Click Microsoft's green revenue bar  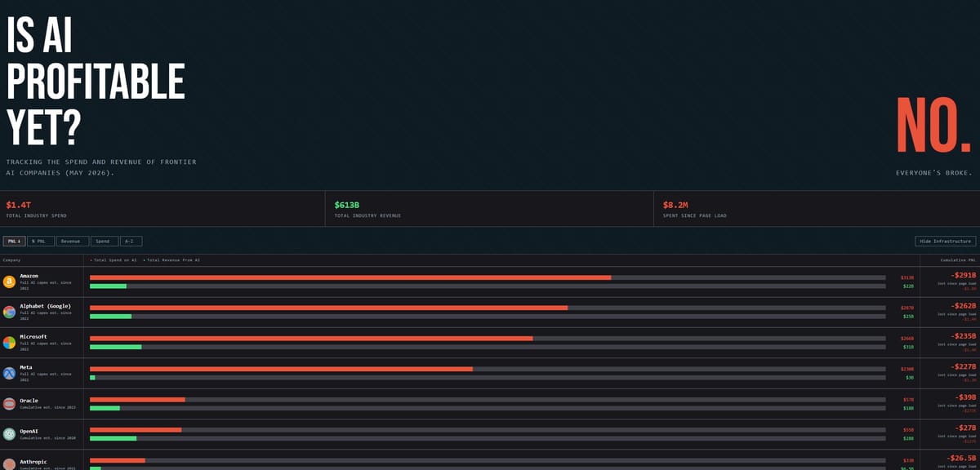(115, 347)
